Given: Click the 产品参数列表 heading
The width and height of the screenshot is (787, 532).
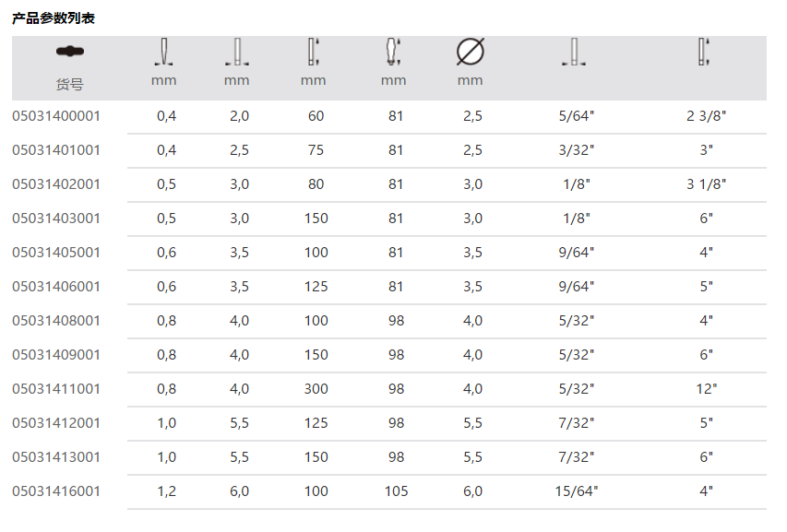Looking at the screenshot, I should point(54,18).
